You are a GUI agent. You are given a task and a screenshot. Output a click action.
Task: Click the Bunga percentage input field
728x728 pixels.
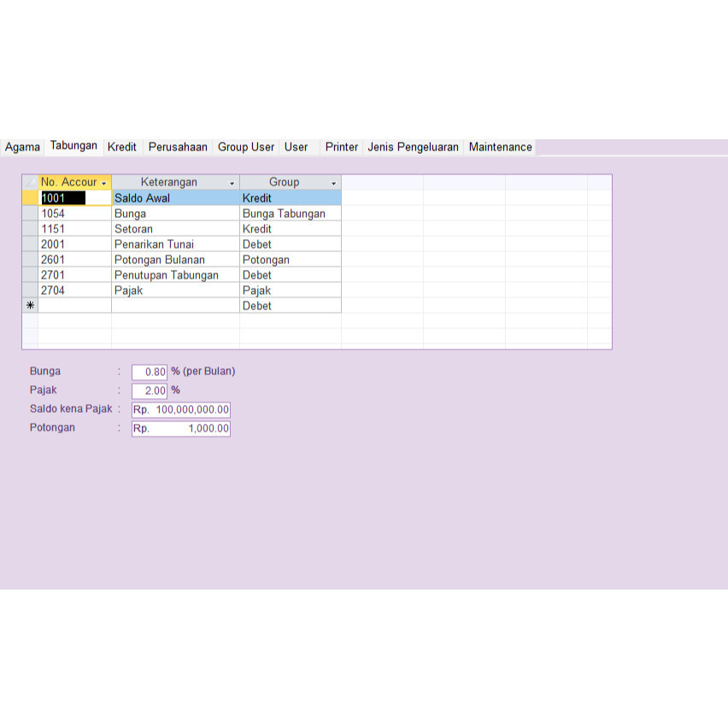click(x=150, y=372)
